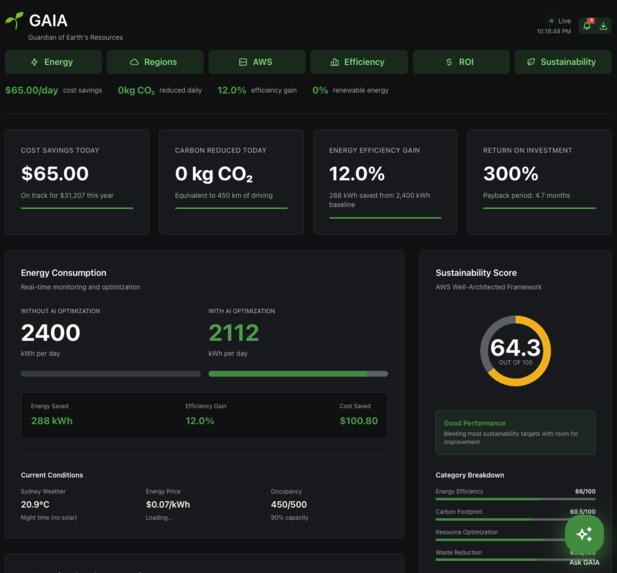
Task: Open notifications via the bell icon
Action: pos(587,26)
